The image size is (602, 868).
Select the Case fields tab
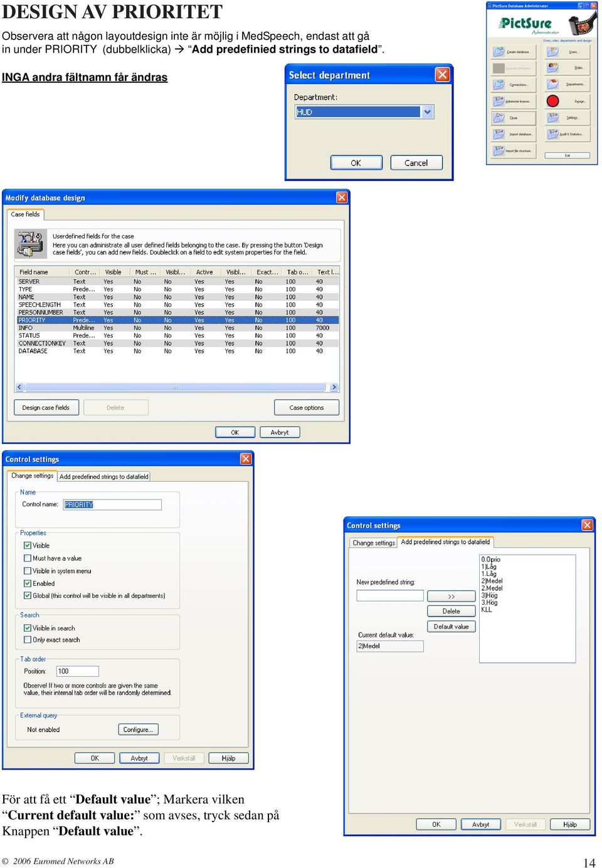[25, 214]
